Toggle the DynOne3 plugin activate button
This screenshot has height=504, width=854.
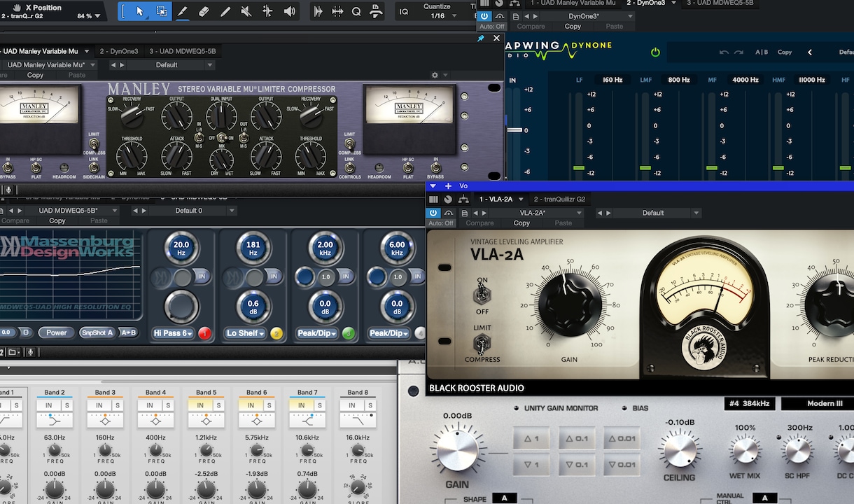pyautogui.click(x=484, y=15)
